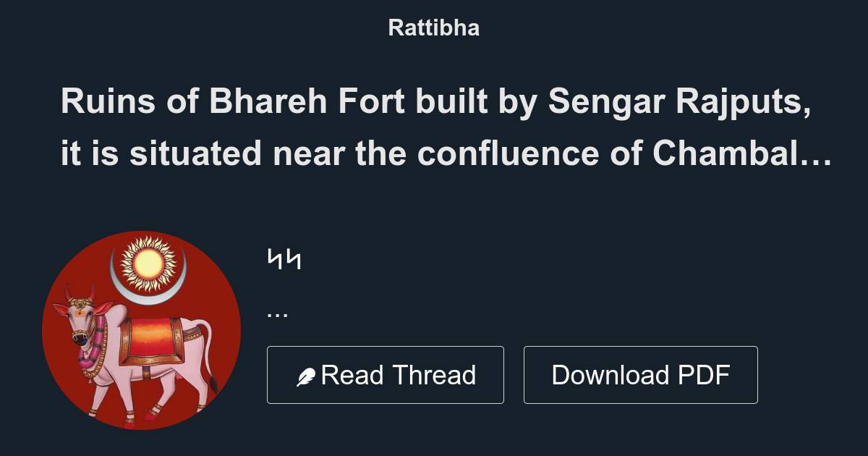Viewport: 868px width, 456px height.
Task: Open the Bhareh Fort thread title link
Action: 447,127
